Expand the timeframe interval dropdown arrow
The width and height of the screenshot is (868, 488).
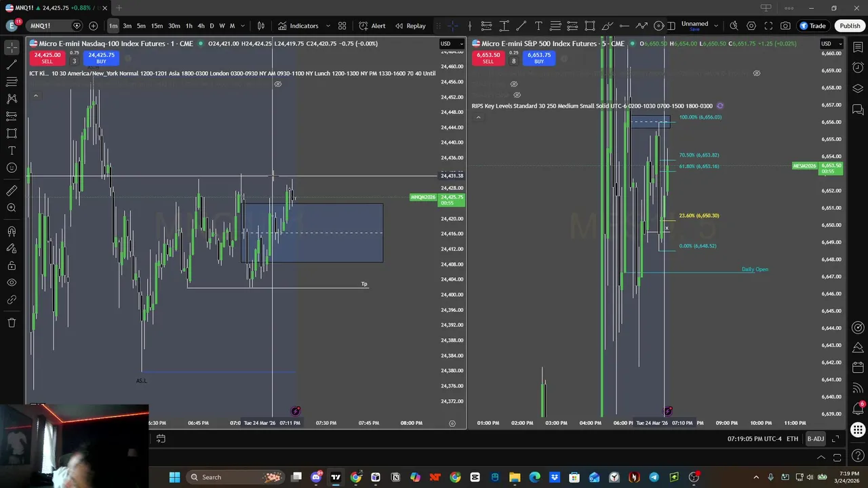coord(243,26)
